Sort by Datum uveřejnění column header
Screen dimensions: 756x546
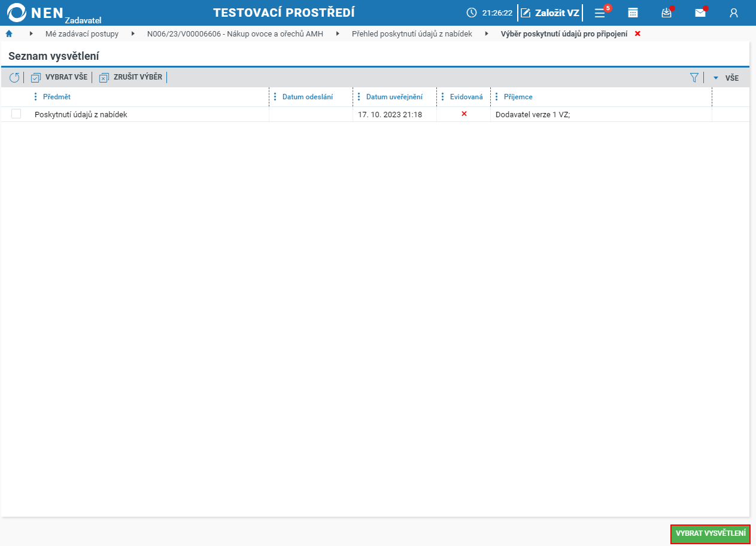point(394,97)
